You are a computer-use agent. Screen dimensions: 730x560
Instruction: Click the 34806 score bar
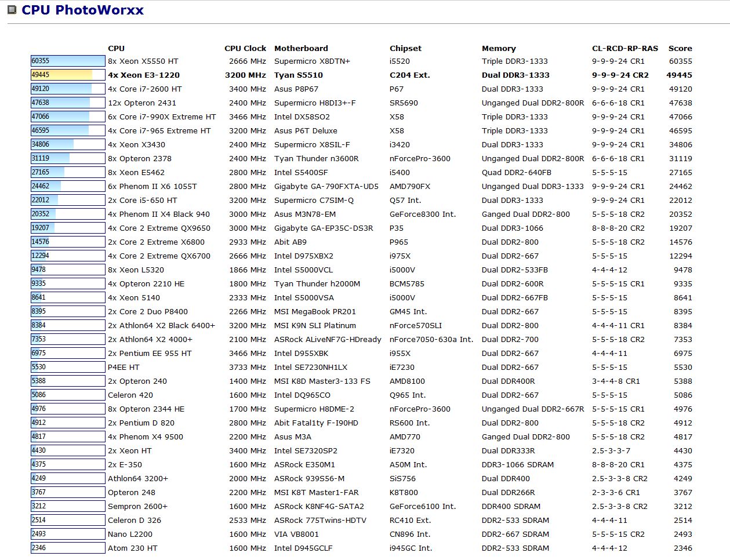[68, 144]
